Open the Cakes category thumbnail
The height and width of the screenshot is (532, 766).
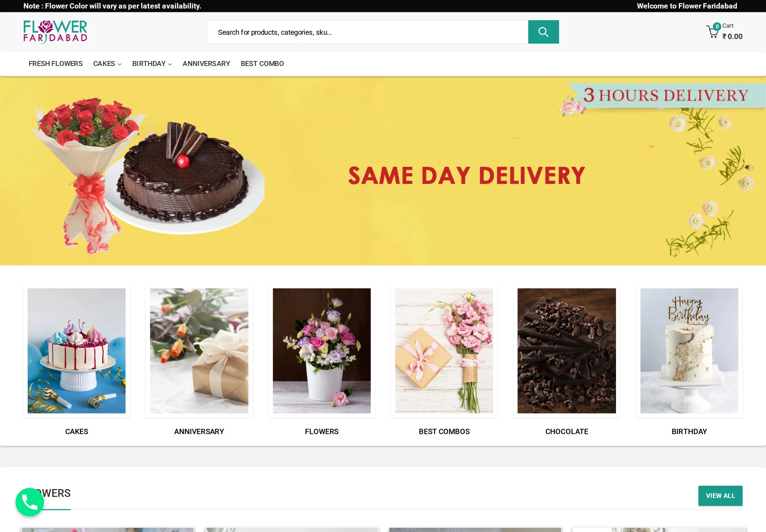click(77, 350)
